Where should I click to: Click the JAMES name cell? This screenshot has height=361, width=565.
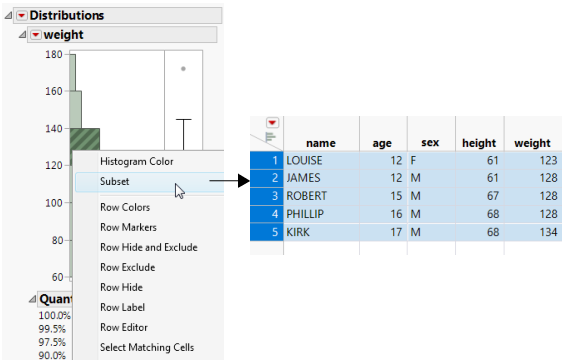point(321,178)
